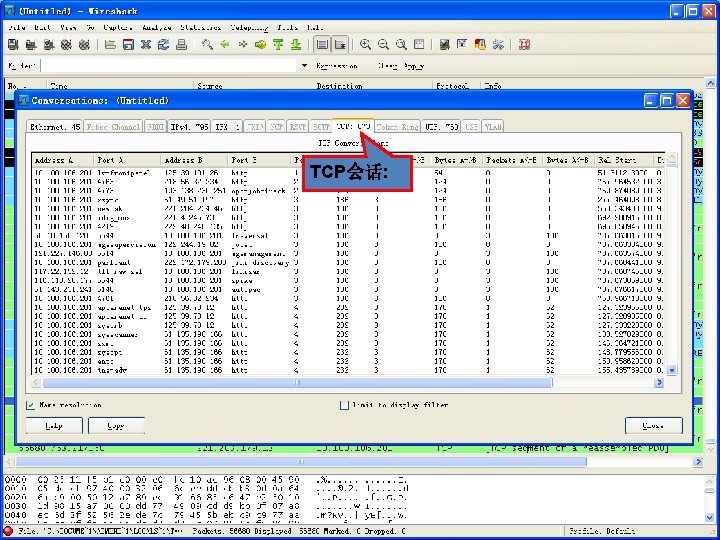This screenshot has width=720, height=540.
Task: Click Help in the Conversations dialog
Action: tap(54, 426)
